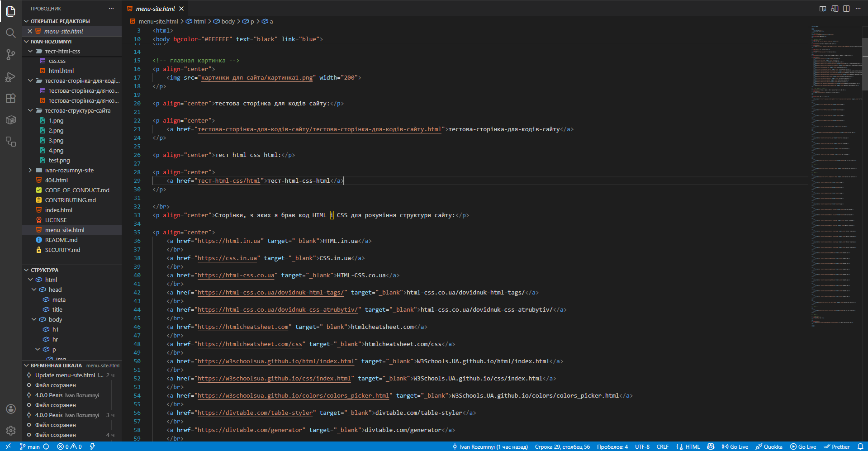
Task: Toggle Quokka in status bar
Action: point(769,446)
